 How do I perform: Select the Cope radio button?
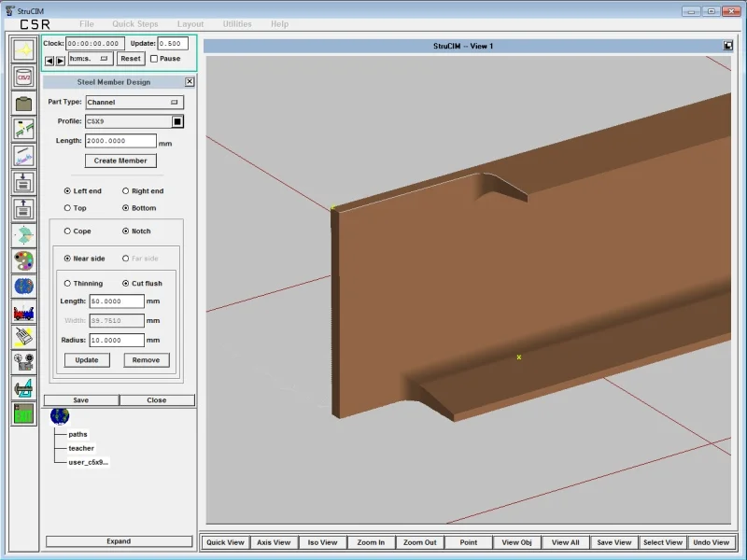67,231
